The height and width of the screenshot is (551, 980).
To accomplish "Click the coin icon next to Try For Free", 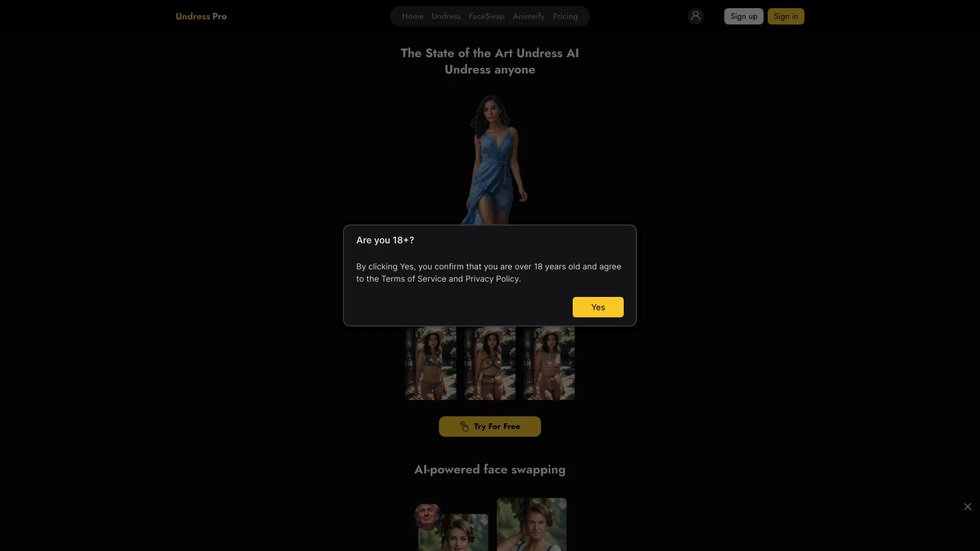I will click(x=464, y=427).
